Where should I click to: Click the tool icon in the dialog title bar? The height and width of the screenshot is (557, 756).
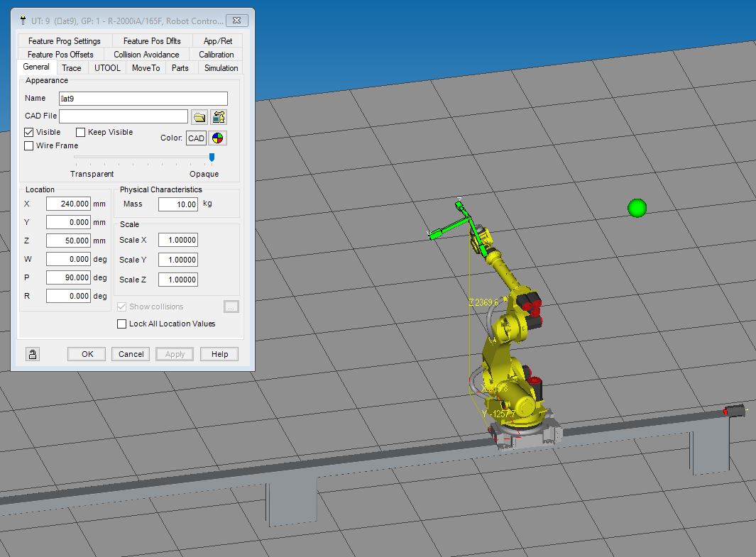point(21,21)
